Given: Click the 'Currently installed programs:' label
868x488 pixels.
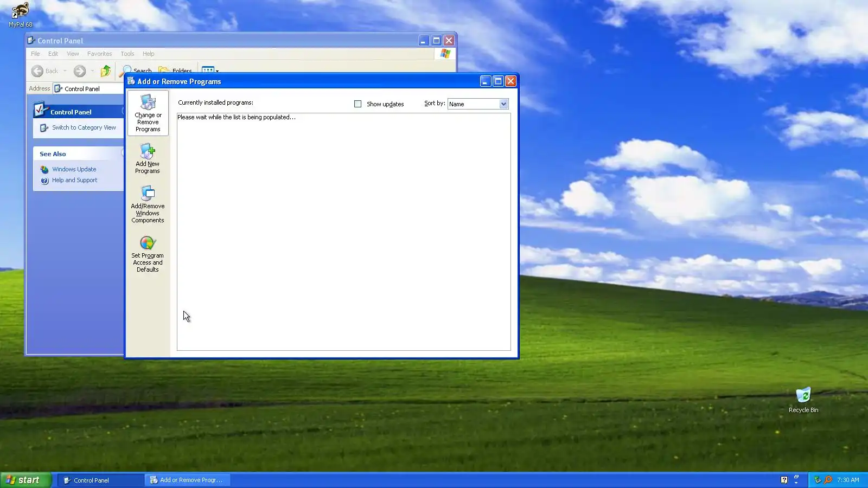Looking at the screenshot, I should [215, 102].
